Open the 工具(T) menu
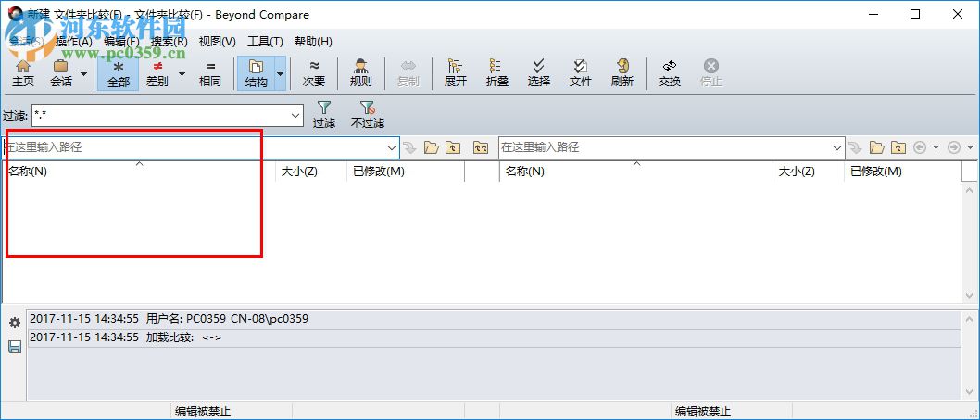The height and width of the screenshot is (420, 980). pyautogui.click(x=265, y=42)
